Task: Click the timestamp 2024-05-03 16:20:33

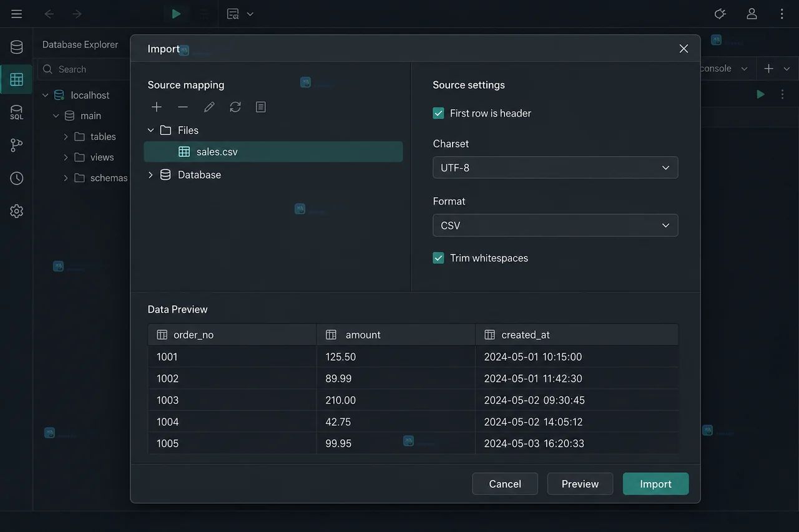Action: pos(577,443)
